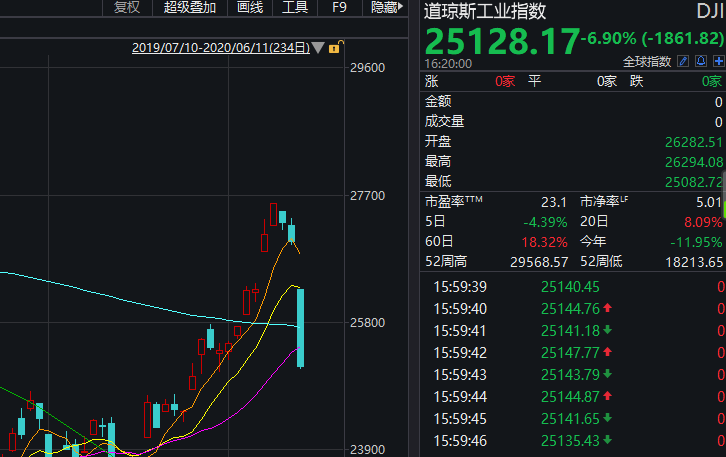
Task: Click the 金额 row label
Action: coord(438,101)
